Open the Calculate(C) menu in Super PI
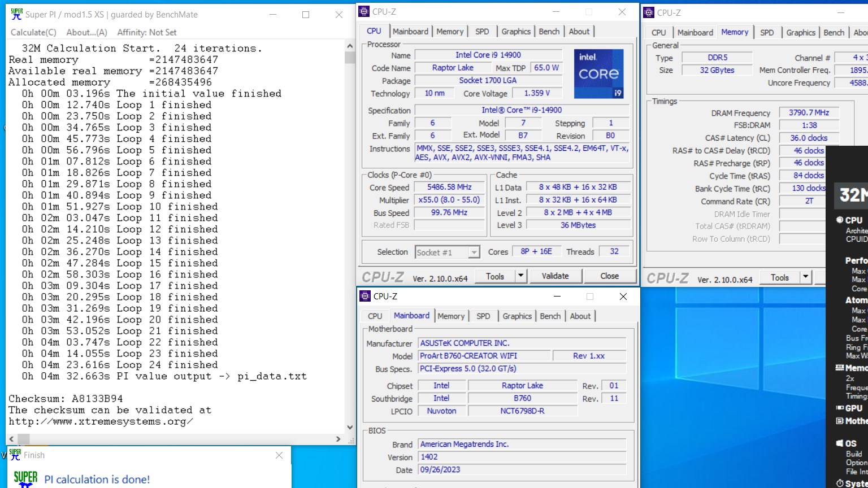This screenshot has width=868, height=488. [34, 32]
